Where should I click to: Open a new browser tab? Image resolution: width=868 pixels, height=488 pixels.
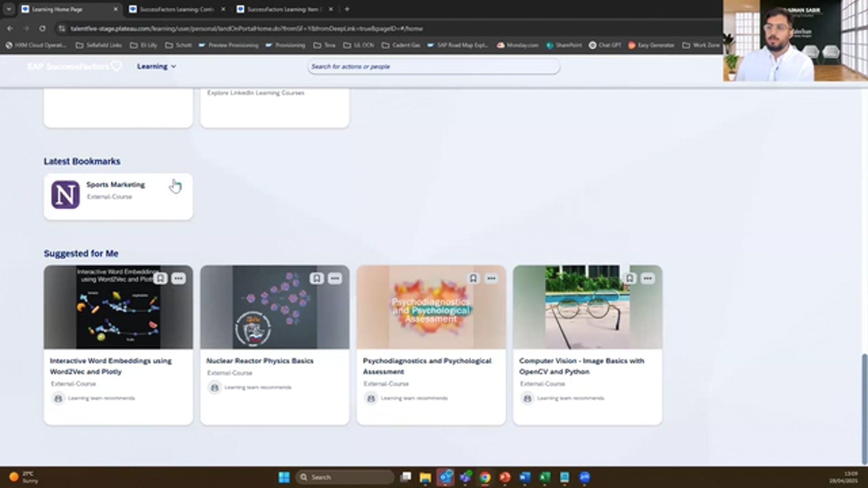point(347,9)
